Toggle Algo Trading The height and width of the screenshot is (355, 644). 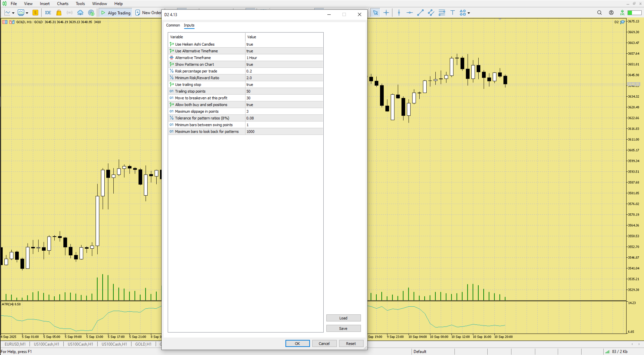[x=116, y=13]
